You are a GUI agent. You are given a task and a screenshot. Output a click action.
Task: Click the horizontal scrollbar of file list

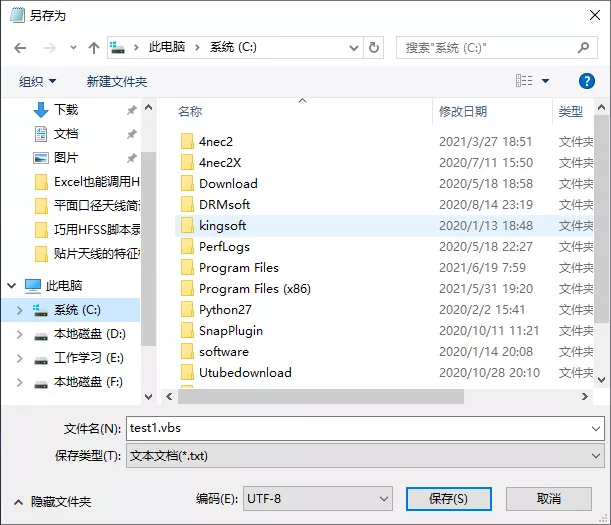pos(321,396)
